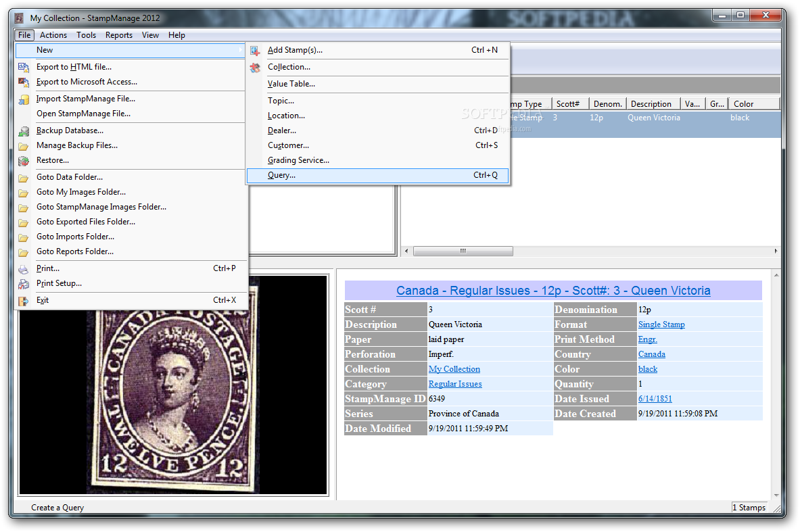Viewport: 800px width, 532px height.
Task: Choose Add Stamp(s)... from submenu
Action: pos(378,50)
